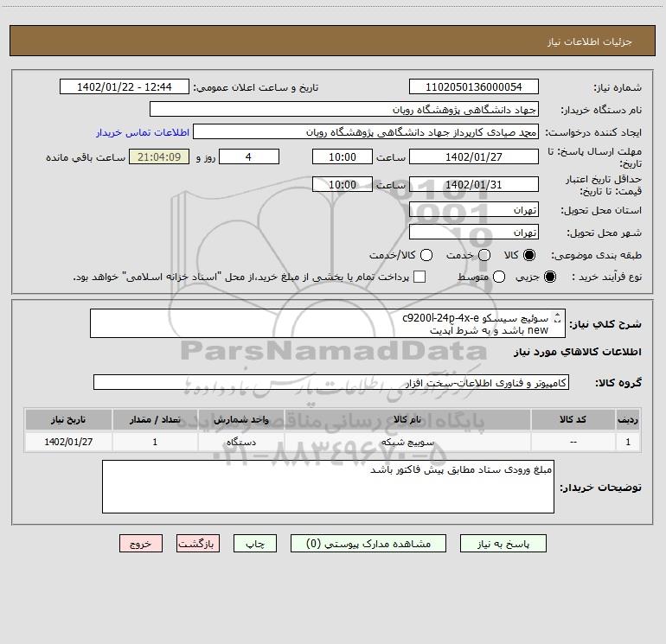Click the کد کالا column header
This screenshot has height=644, width=666.
(x=573, y=419)
